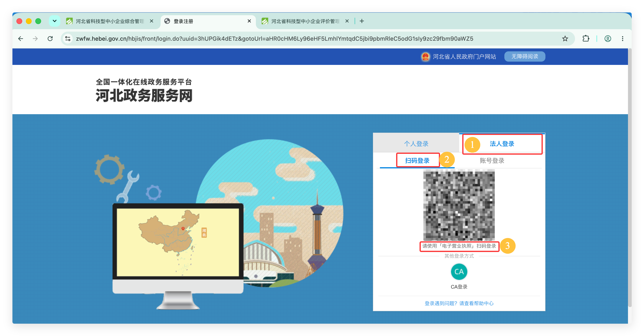Close the 河北省科技型中小企业综合管理 tab
Viewport: 644px width, 336px height.
point(152,21)
